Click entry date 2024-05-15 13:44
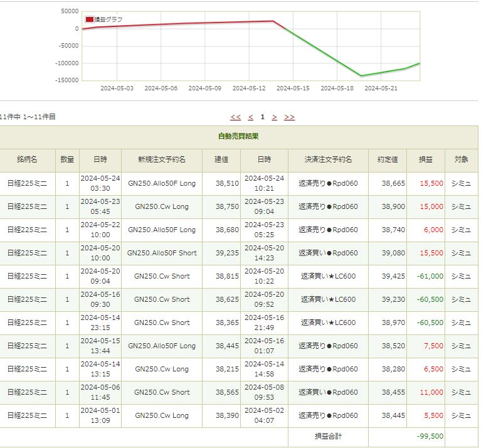486x448 pixels. [100, 346]
